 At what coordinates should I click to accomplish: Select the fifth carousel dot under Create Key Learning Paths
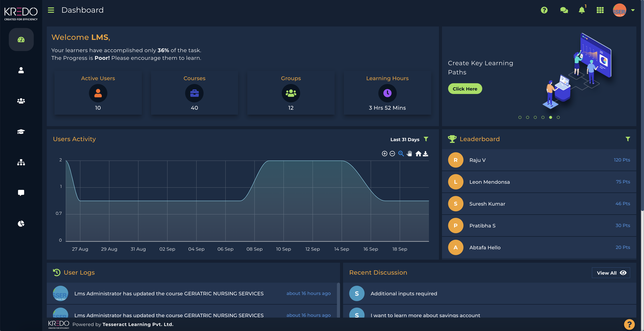tap(550, 117)
